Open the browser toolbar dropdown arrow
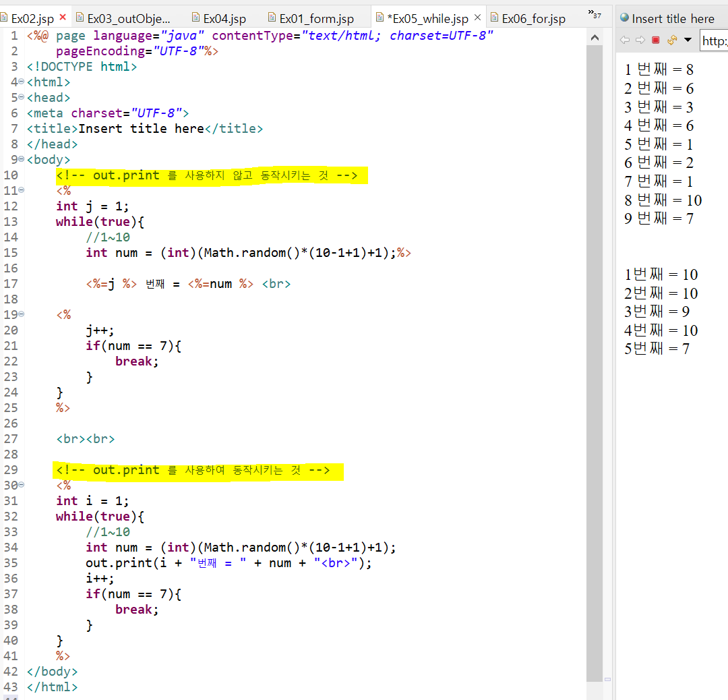The height and width of the screenshot is (700, 728). pos(688,40)
